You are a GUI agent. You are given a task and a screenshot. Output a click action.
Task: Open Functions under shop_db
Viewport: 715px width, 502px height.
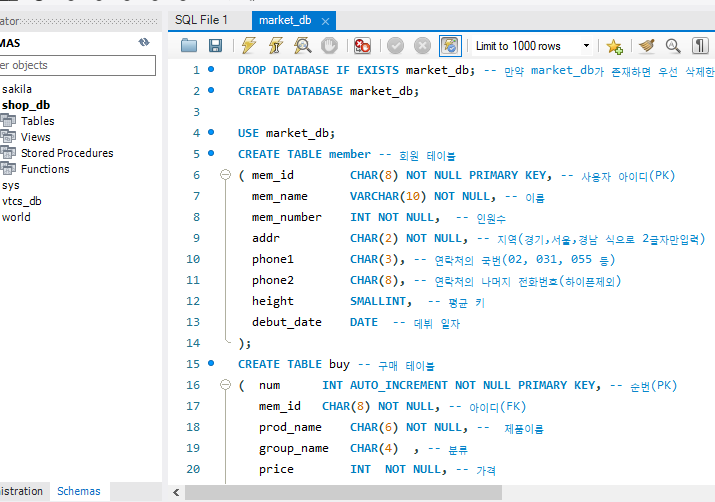45,169
